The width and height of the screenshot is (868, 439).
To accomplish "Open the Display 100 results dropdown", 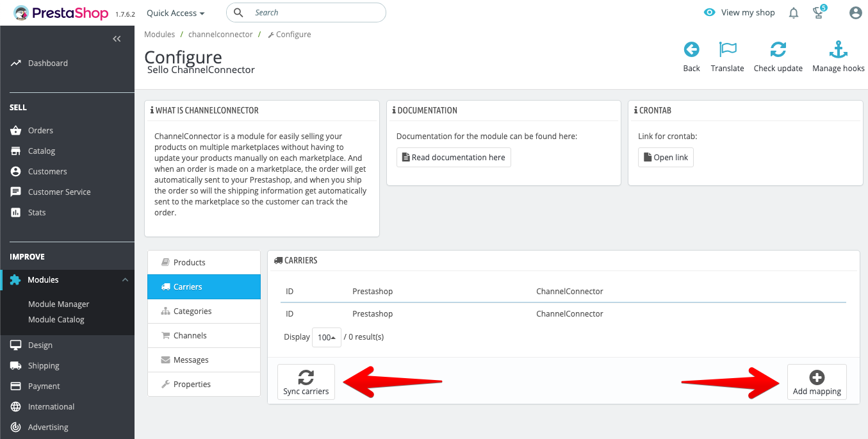I will [x=327, y=337].
